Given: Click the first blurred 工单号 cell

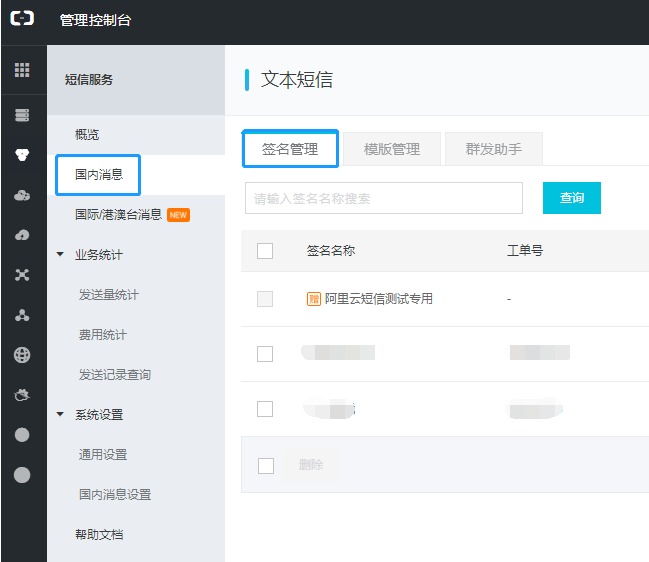Looking at the screenshot, I should click(x=540, y=353).
